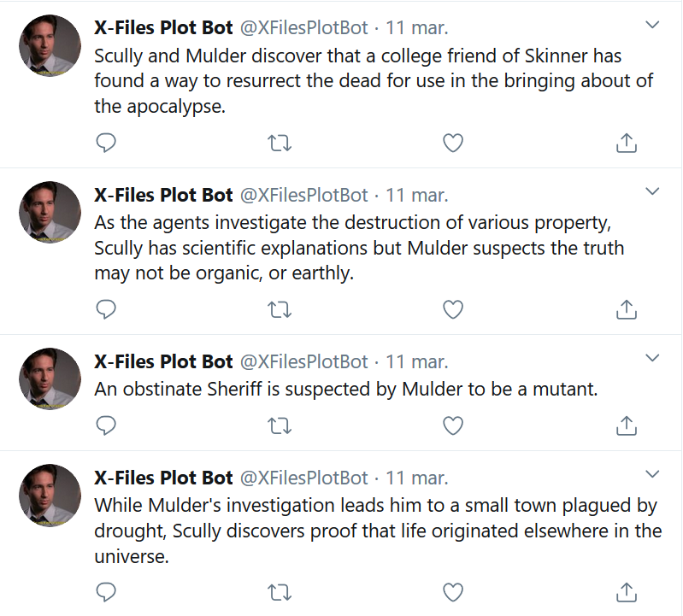The image size is (683, 616).
Task: Reply to the obstinate Sheriff tweet
Action: tap(106, 425)
